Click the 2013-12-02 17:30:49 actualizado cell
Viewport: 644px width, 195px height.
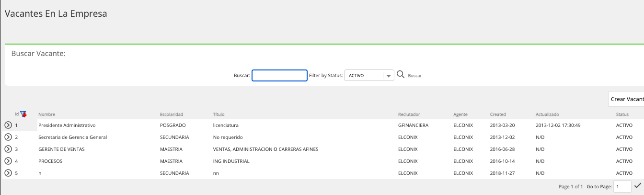tap(558, 125)
